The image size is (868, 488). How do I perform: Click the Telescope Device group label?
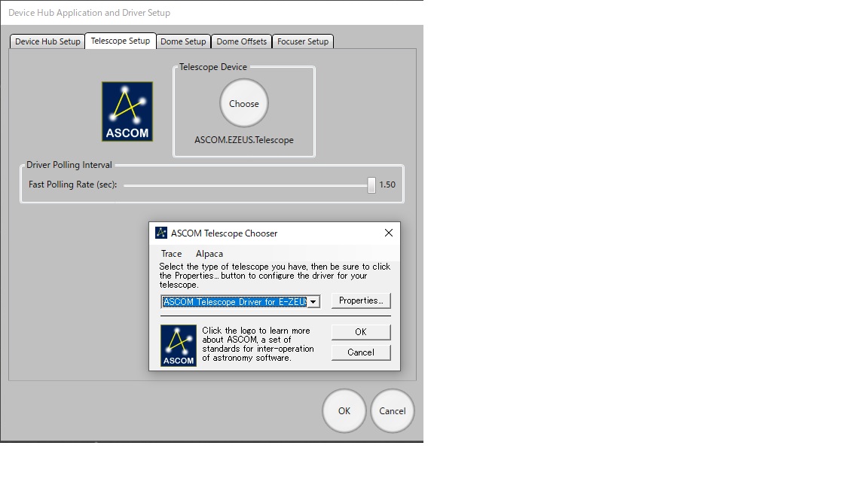pos(213,67)
